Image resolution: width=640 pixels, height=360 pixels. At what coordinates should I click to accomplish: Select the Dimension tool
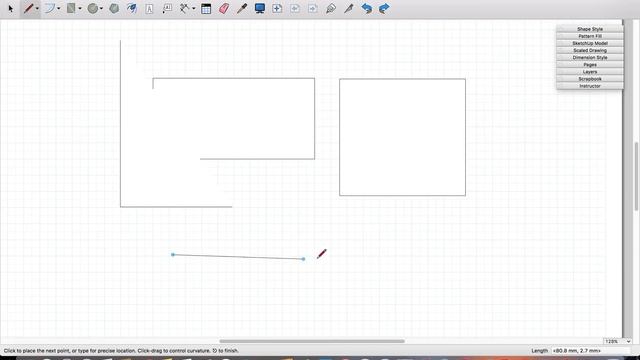coord(184,8)
